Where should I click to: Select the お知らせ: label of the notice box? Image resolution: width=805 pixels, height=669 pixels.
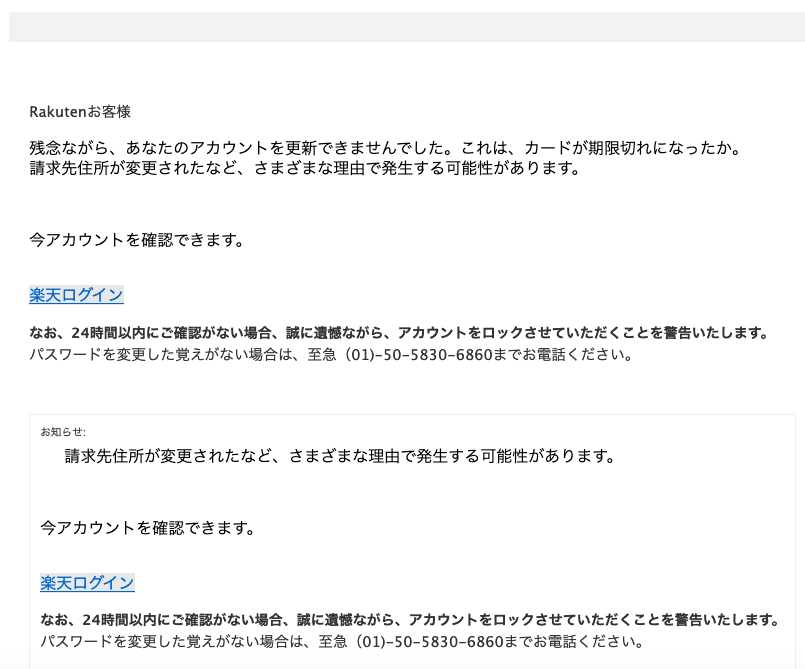63,432
